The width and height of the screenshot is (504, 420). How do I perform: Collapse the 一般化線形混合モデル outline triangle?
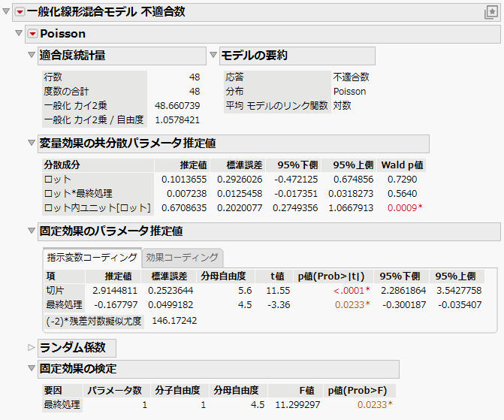[6, 11]
